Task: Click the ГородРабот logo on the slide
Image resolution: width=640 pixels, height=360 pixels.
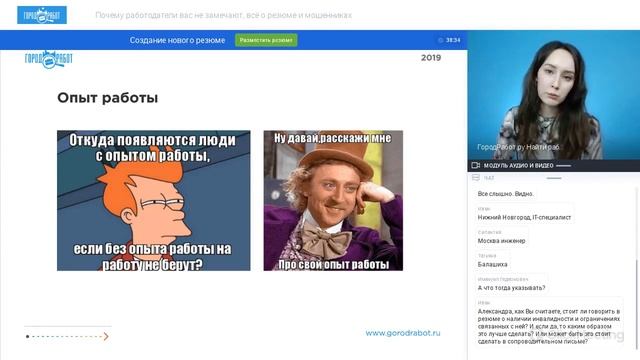Action: tap(49, 60)
